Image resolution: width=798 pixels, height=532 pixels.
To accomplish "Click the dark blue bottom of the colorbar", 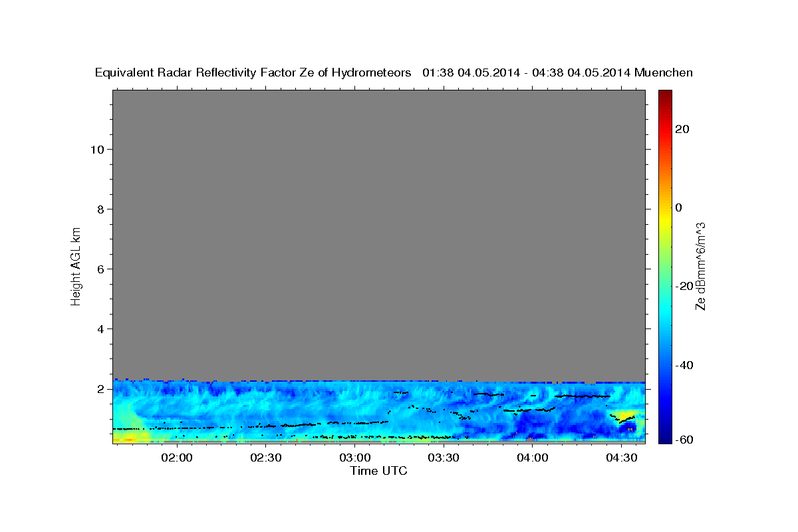I will pyautogui.click(x=664, y=438).
